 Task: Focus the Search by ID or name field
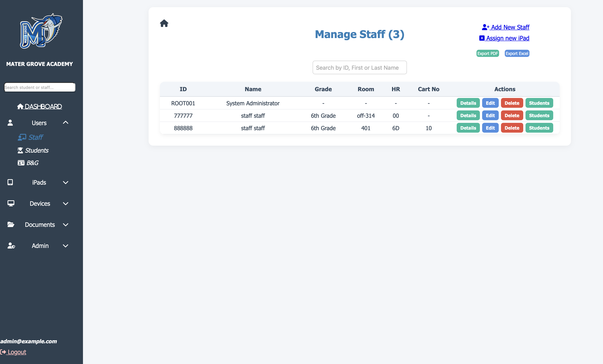[360, 68]
